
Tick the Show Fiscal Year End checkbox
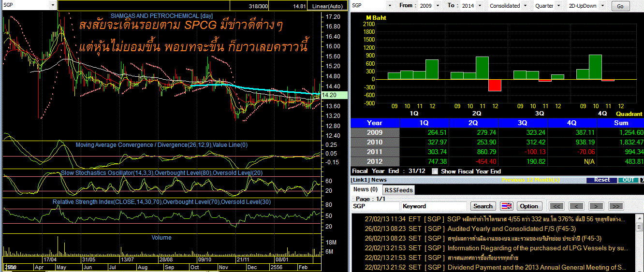pos(435,171)
